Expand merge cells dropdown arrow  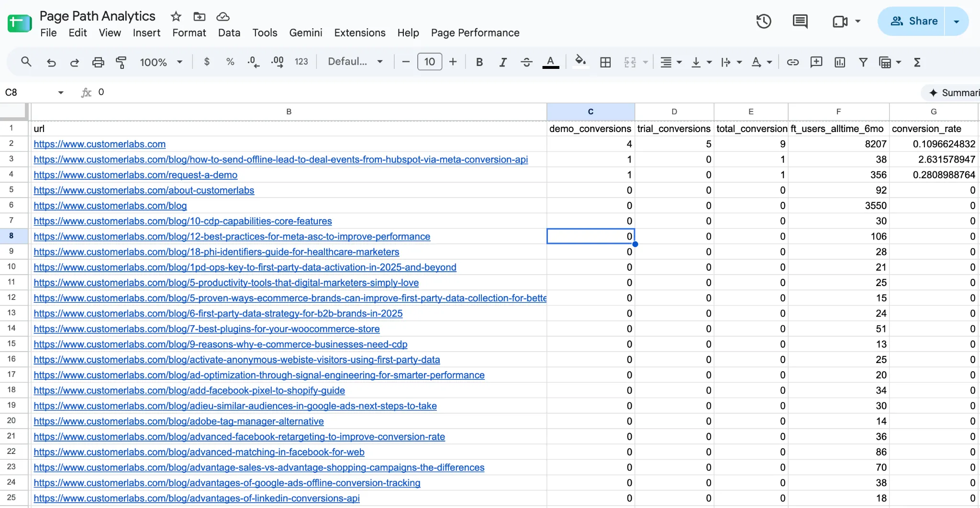point(645,62)
